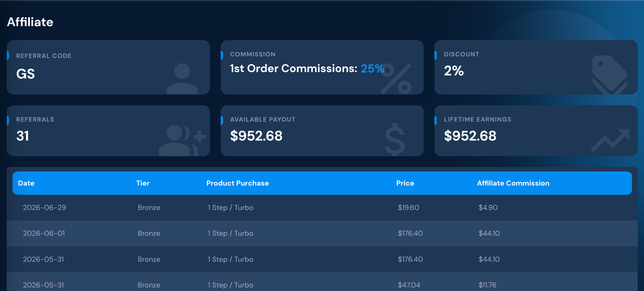Click the AVAILABLE PAYOUT label
The image size is (644, 291).
tap(263, 120)
